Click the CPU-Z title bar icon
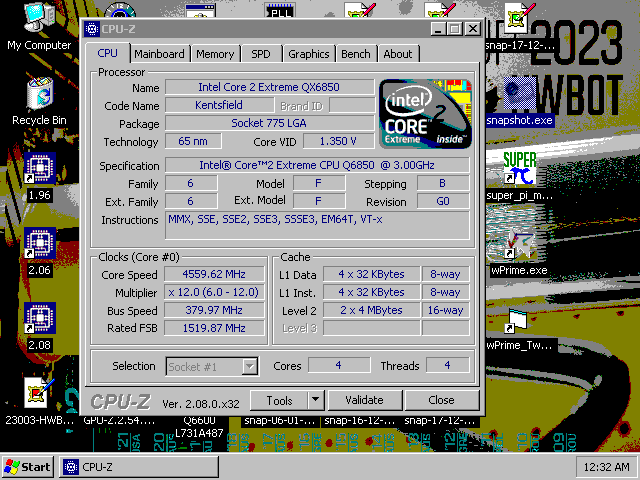Screen dimensions: 640x480 91,29
